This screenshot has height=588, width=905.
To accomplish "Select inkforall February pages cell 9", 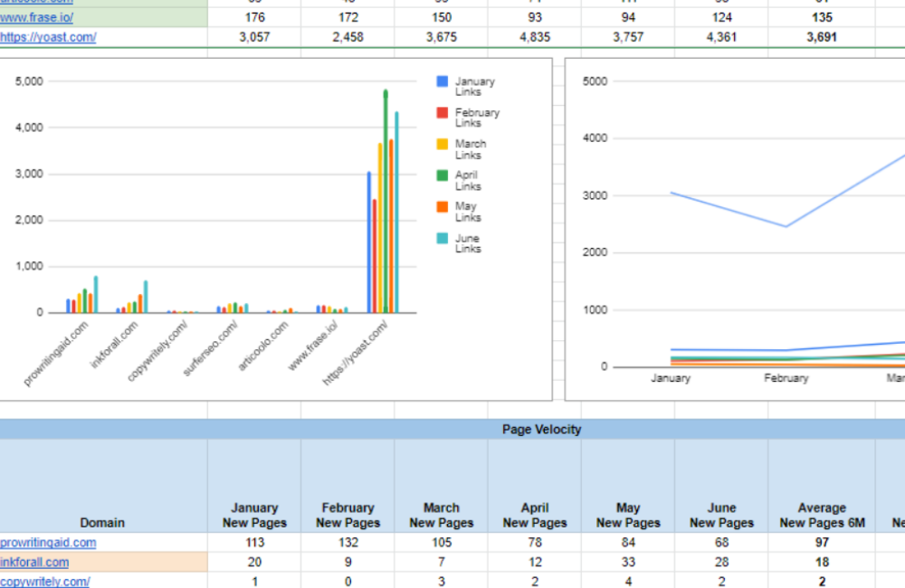I will coord(348,562).
